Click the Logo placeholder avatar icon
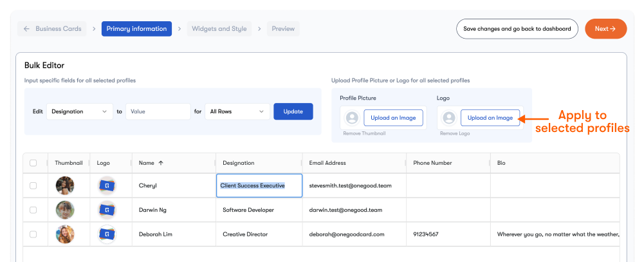 pos(449,118)
